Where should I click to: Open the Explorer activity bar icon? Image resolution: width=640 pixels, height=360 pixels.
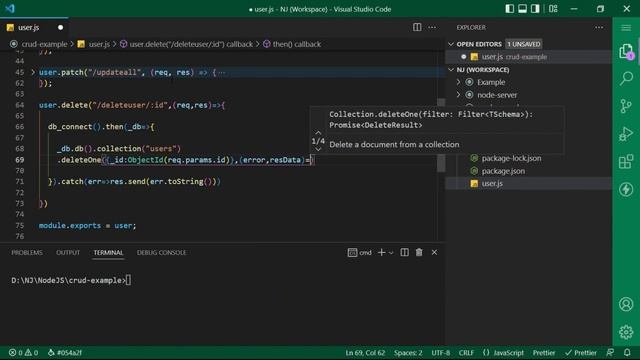[626, 51]
